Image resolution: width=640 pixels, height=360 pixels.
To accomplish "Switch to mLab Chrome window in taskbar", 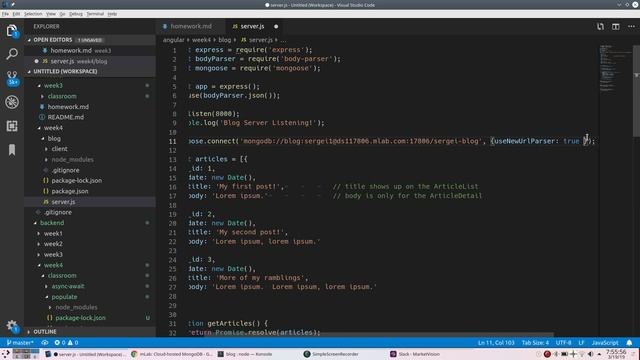I will [172, 354].
